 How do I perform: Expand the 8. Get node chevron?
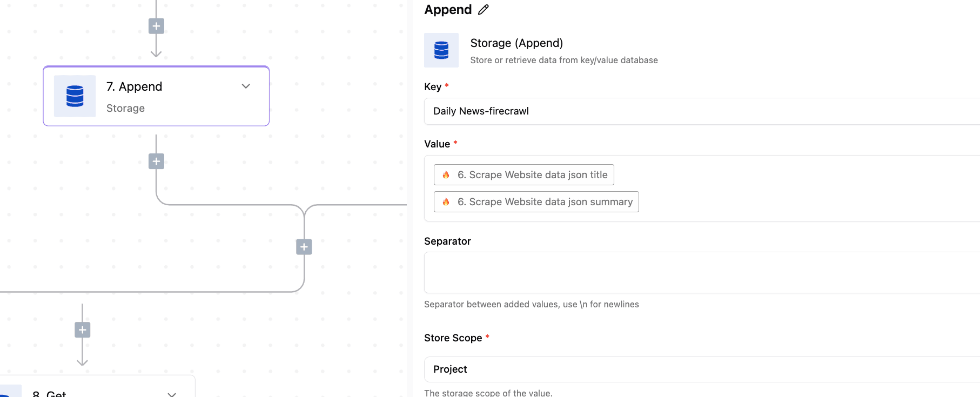[172, 394]
